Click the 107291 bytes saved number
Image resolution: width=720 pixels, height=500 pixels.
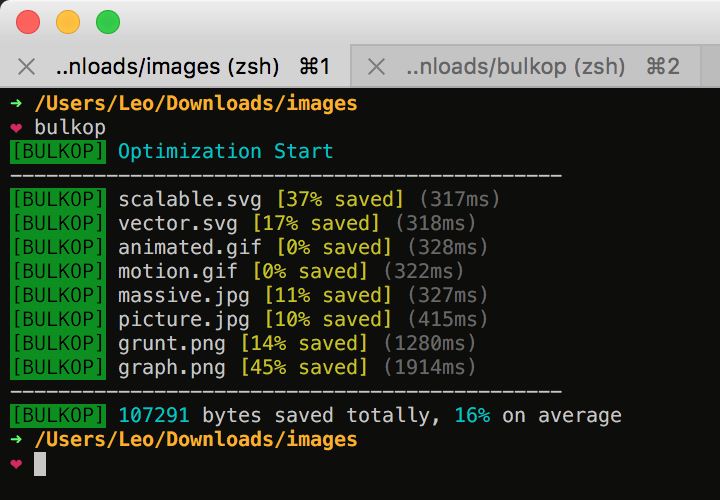coord(154,416)
